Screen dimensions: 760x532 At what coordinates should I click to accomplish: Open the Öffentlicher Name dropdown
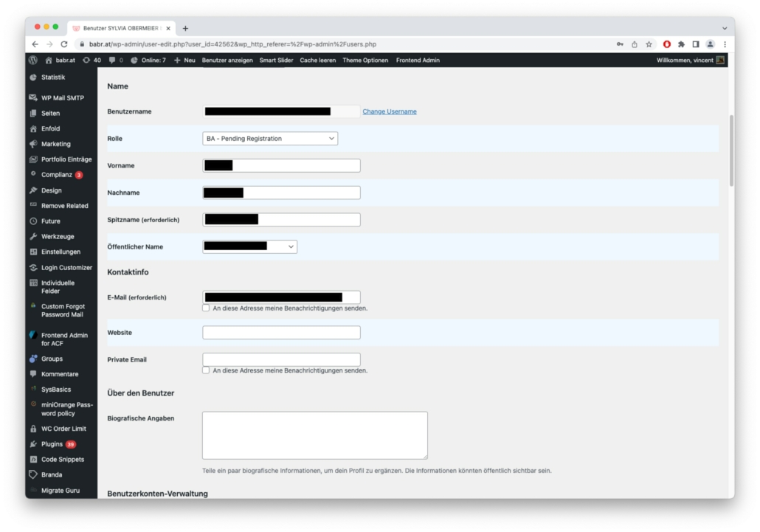(x=249, y=246)
